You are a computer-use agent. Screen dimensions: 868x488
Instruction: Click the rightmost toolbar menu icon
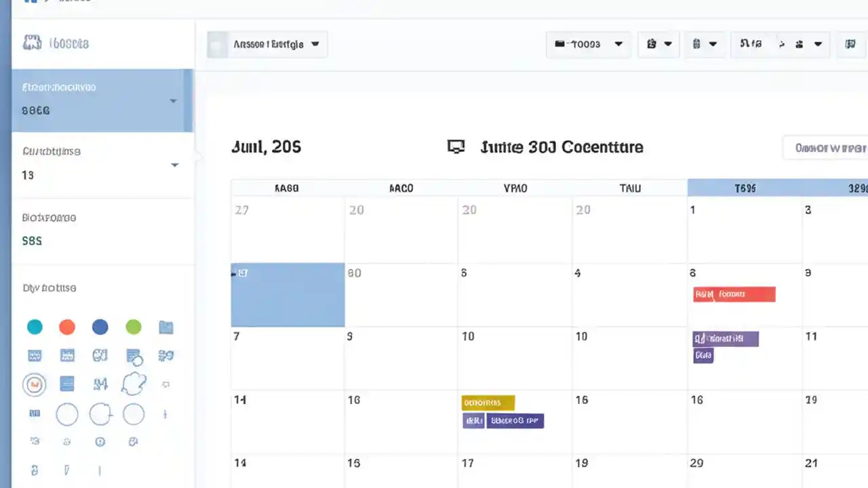pos(851,44)
